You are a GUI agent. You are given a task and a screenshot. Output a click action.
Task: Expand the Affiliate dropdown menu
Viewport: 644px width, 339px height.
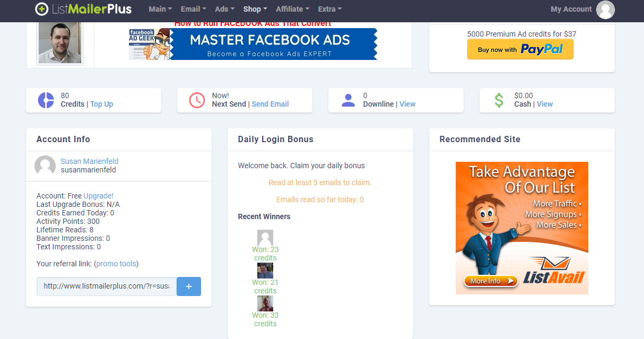click(293, 9)
